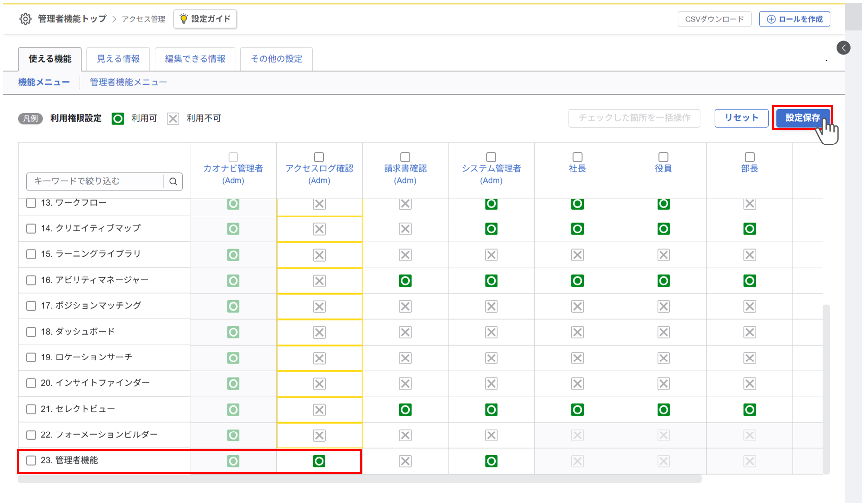Image resolution: width=862 pixels, height=504 pixels.
Task: Open the 編集できる情報 tab
Action: (195, 59)
